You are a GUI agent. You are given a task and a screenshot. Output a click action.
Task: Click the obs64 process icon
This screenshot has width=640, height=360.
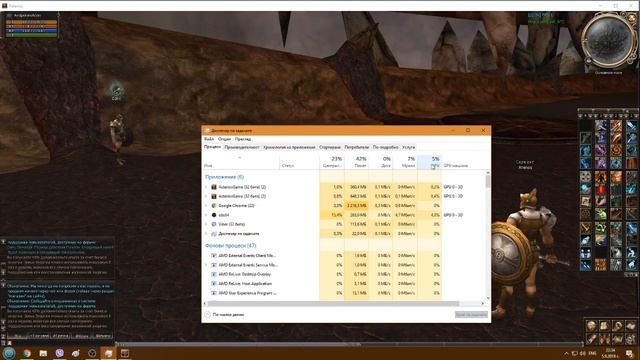[213, 215]
